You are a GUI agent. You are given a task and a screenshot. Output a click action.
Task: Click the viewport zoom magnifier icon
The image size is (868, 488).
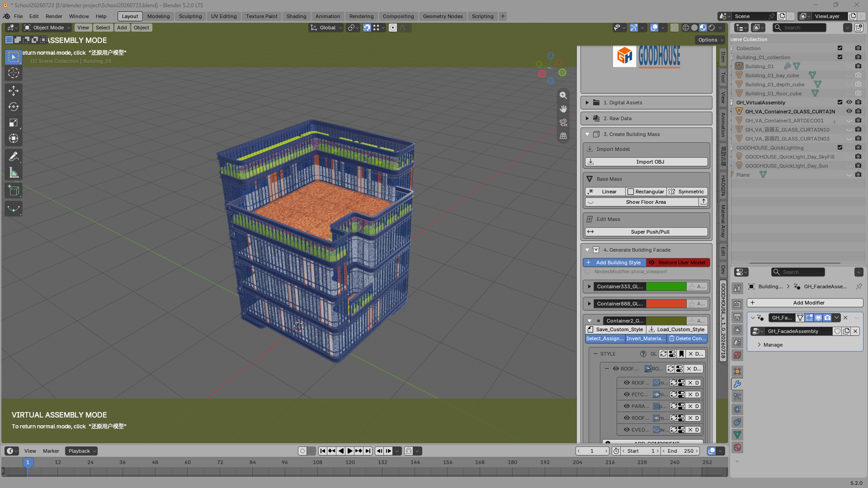tap(563, 95)
